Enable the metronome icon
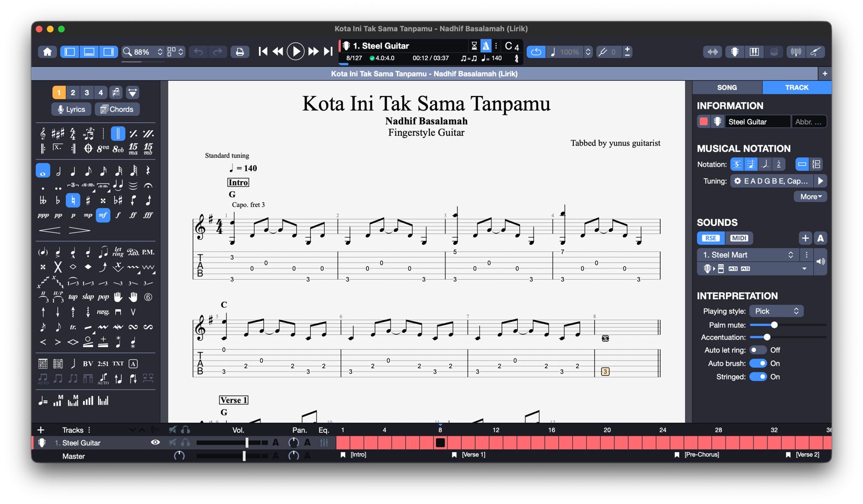863x504 pixels. (486, 46)
